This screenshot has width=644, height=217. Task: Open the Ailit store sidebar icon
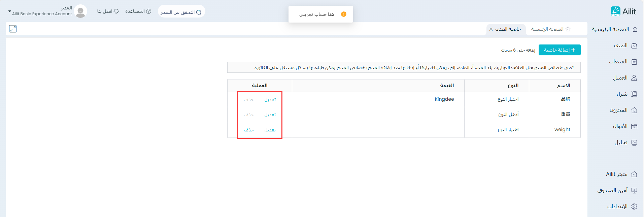pos(634,174)
